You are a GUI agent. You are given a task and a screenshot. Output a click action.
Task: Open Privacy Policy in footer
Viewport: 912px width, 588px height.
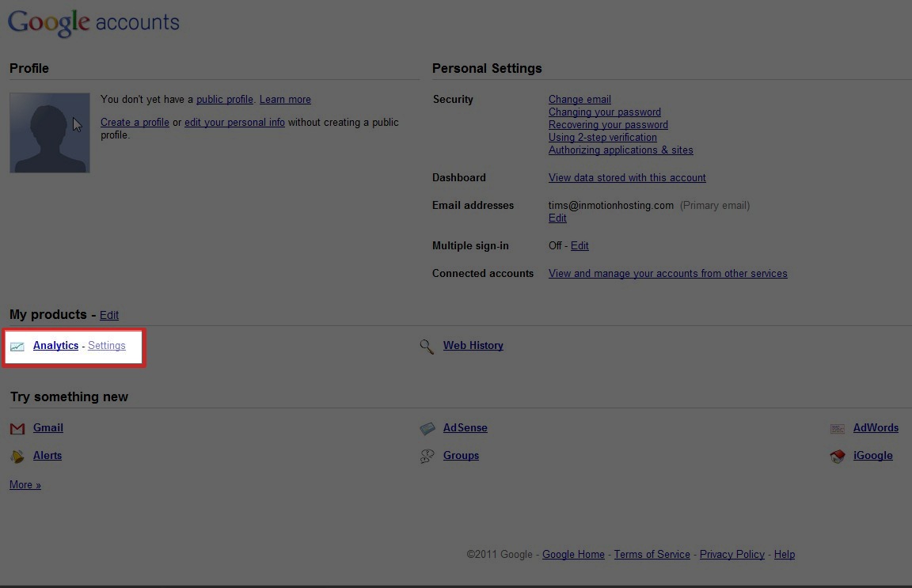point(731,554)
